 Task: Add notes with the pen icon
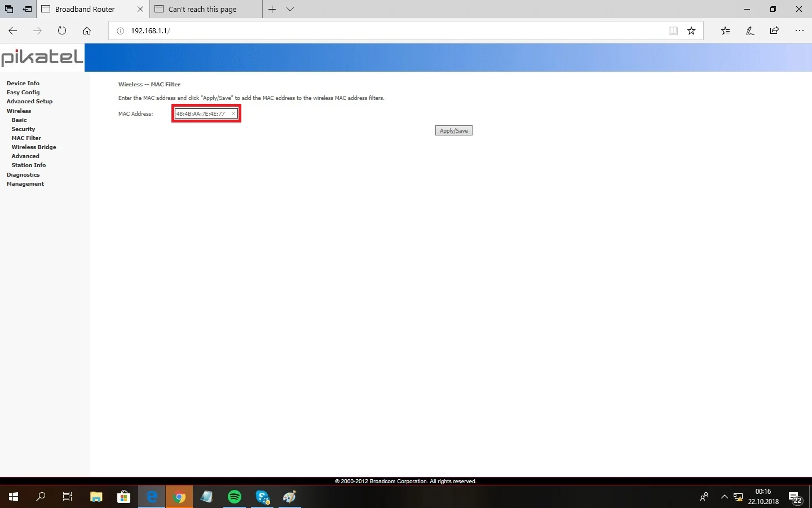point(750,31)
